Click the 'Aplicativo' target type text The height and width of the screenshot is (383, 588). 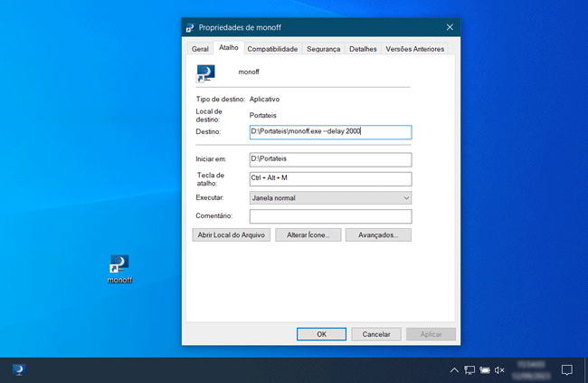point(264,99)
